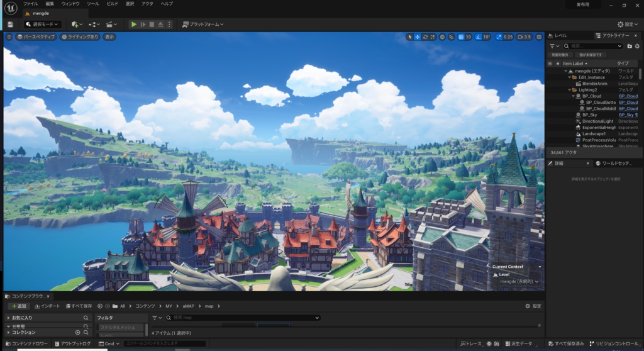The height and width of the screenshot is (351, 644).
Task: Toggle grid snapping in viewport toolbar
Action: tap(461, 37)
